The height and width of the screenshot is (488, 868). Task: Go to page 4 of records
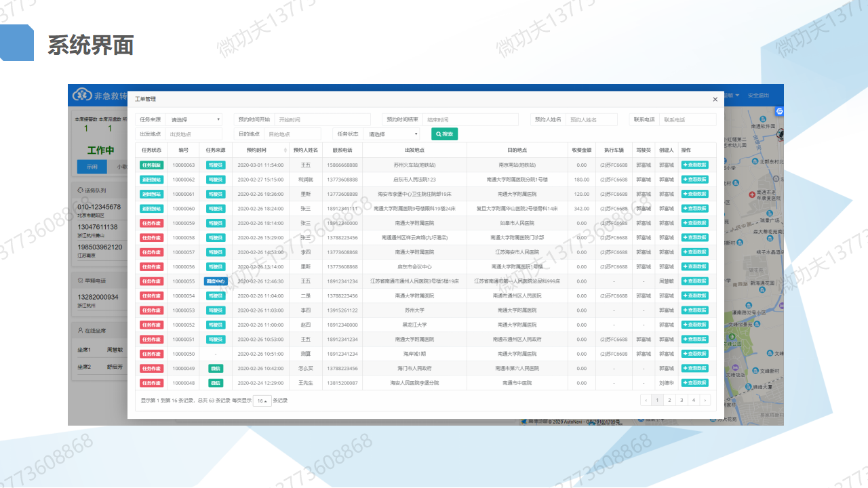(693, 401)
